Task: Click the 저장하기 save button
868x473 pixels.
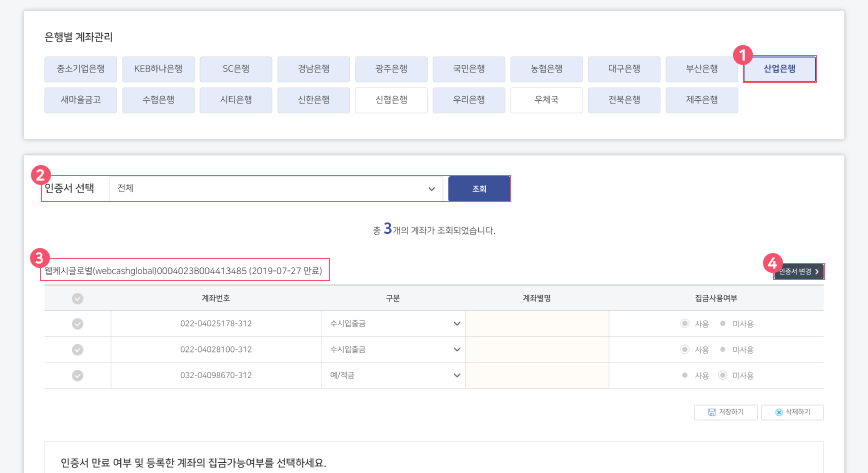Action: (x=725, y=412)
